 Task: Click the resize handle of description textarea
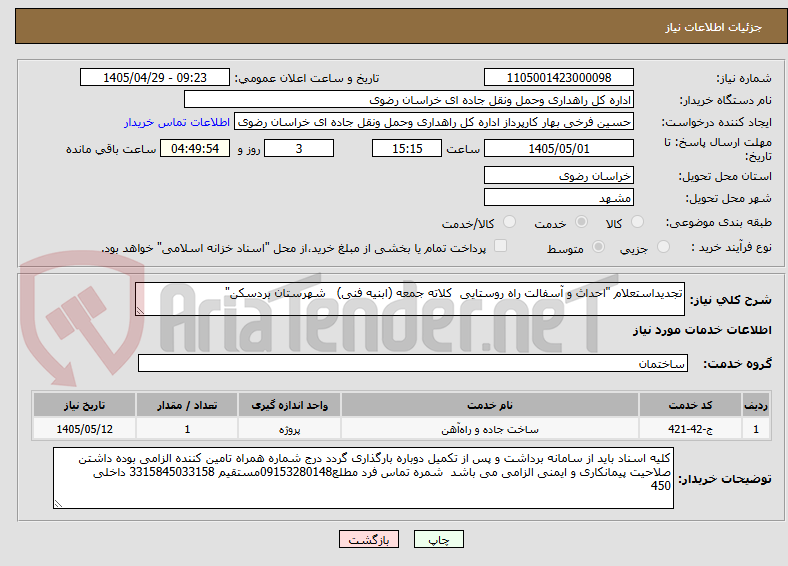point(140,311)
